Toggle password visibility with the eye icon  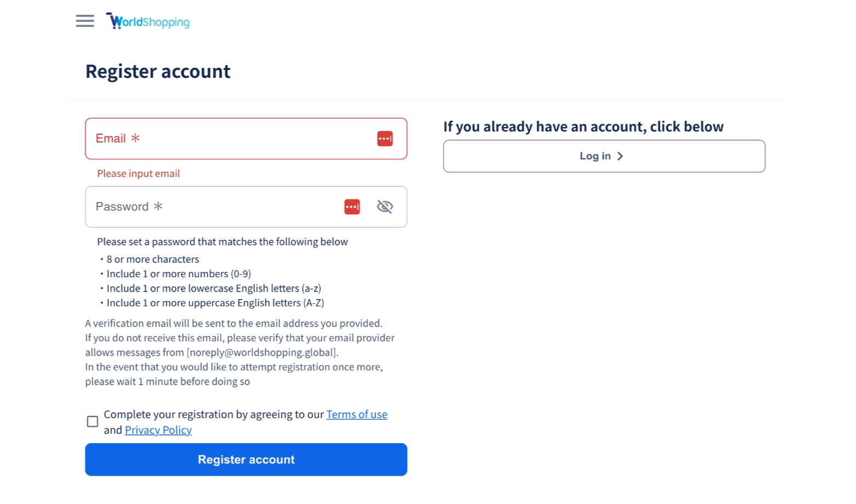(x=385, y=207)
